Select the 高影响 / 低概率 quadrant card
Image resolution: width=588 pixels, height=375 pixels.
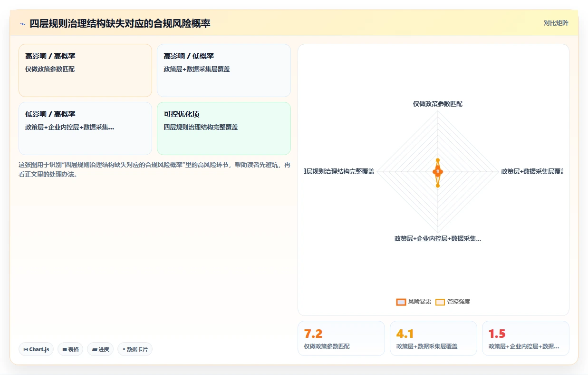point(224,70)
